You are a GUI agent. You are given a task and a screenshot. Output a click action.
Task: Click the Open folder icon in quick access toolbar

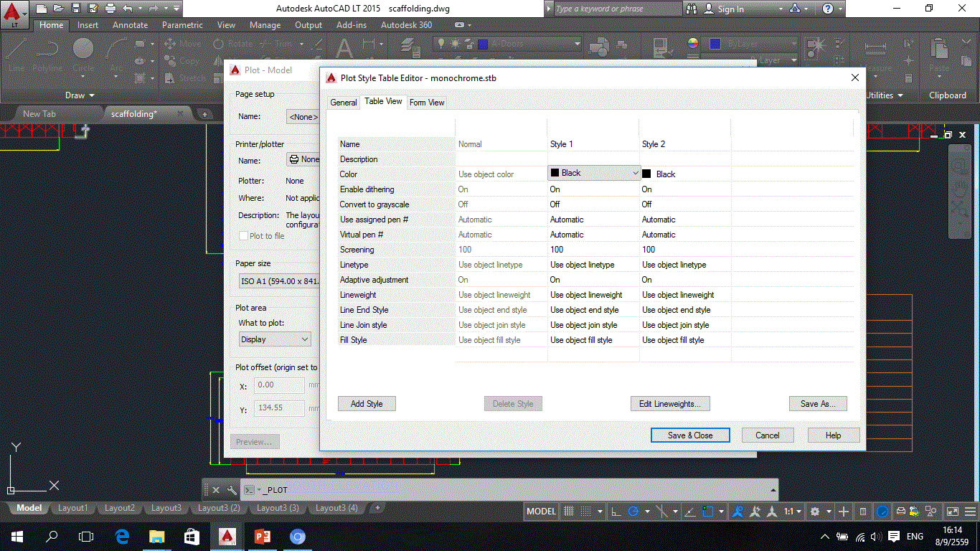coord(59,9)
